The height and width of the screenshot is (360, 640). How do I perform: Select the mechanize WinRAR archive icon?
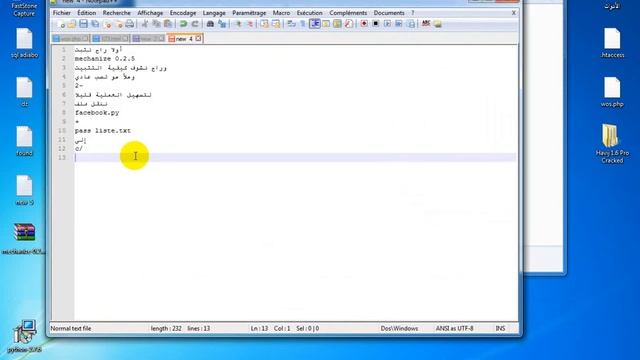24,239
